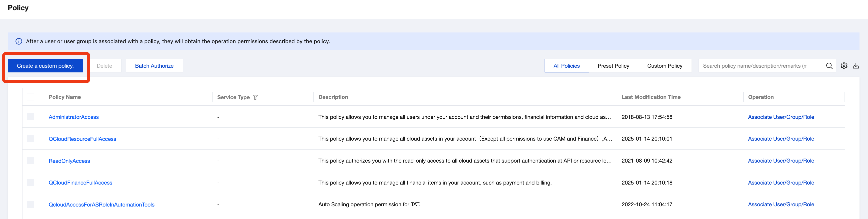Click the search magnifier icon

829,66
